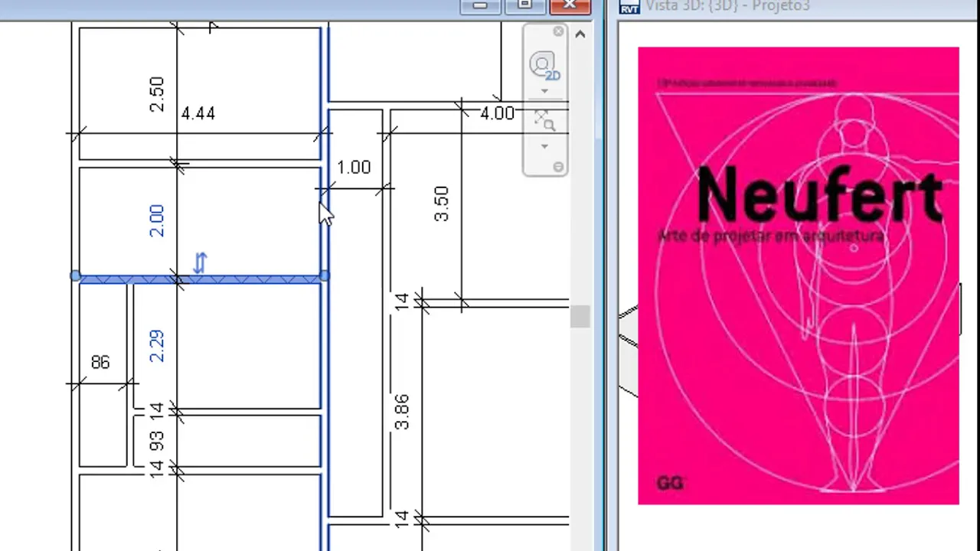Click the vertical scrollbar up arrow

point(580,34)
